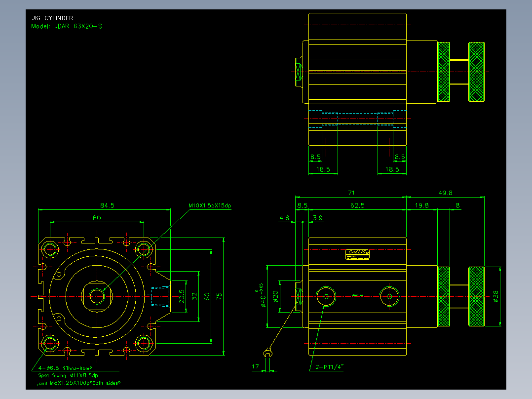
Task: Click the 32 vertical dimension
Action: (194, 296)
